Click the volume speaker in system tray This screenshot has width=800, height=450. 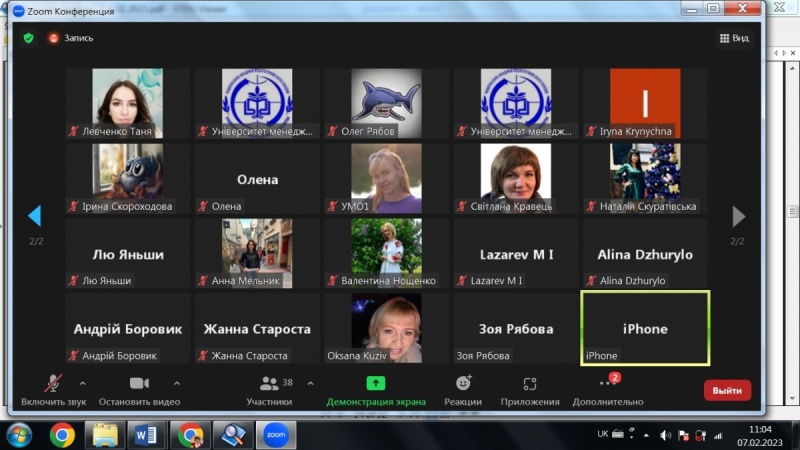pos(666,435)
